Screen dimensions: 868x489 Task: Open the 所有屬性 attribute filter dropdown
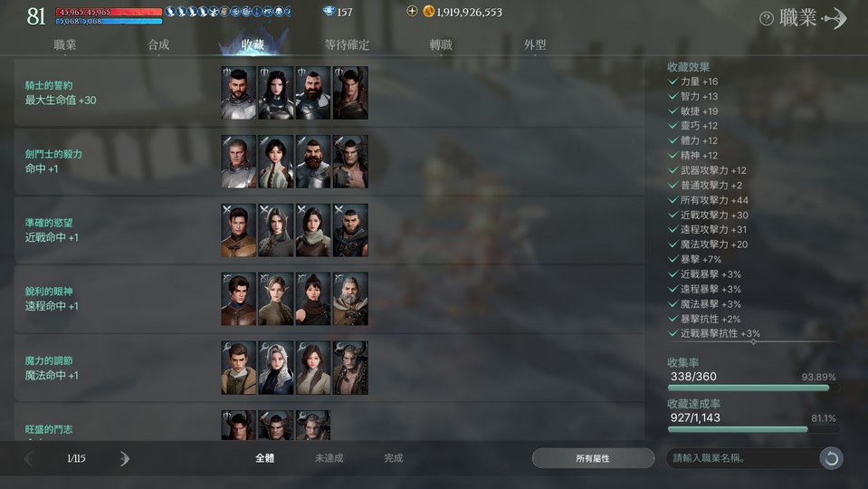point(593,458)
